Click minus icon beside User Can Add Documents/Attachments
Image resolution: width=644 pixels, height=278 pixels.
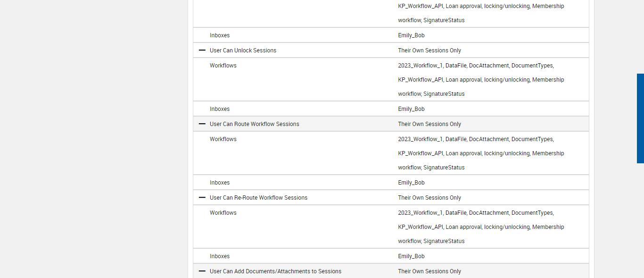202,271
